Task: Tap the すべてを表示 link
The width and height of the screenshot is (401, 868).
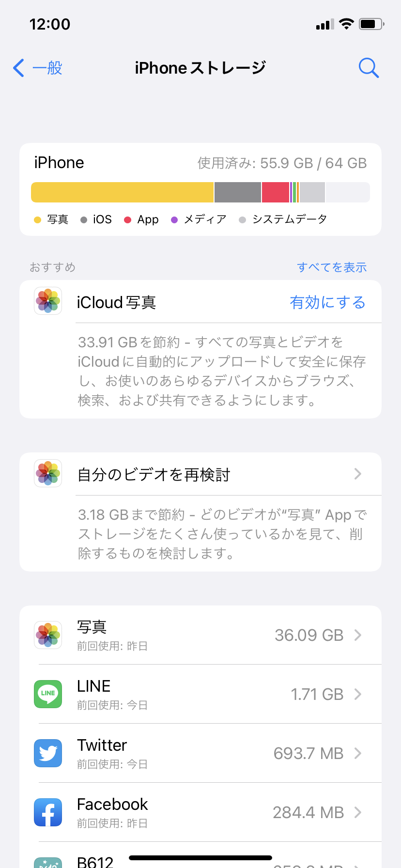Action: [x=332, y=267]
